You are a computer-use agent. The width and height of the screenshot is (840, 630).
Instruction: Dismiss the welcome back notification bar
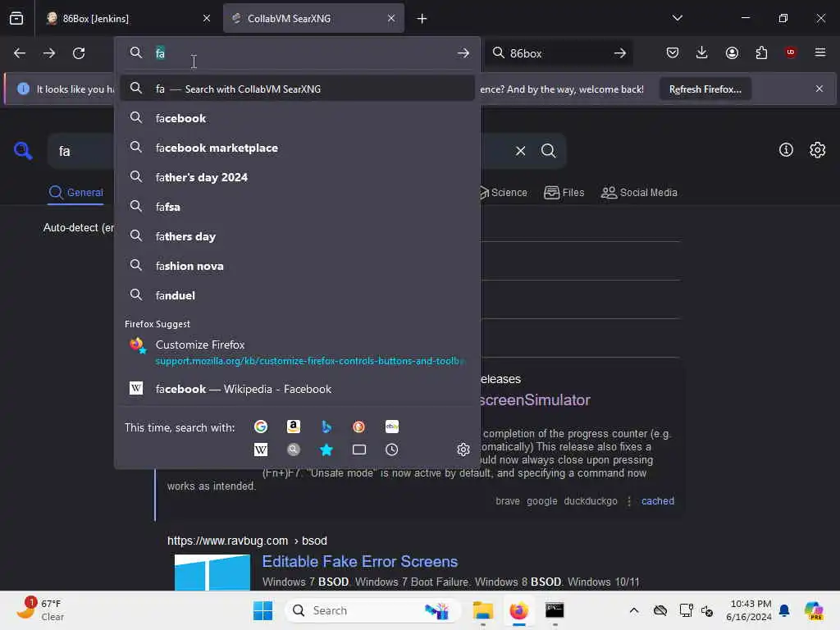tap(819, 89)
